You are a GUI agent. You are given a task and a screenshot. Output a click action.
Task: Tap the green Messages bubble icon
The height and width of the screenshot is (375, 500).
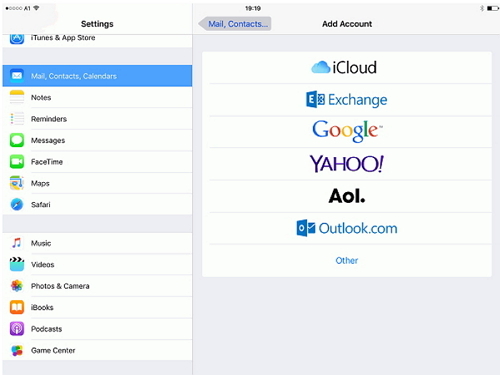click(17, 140)
